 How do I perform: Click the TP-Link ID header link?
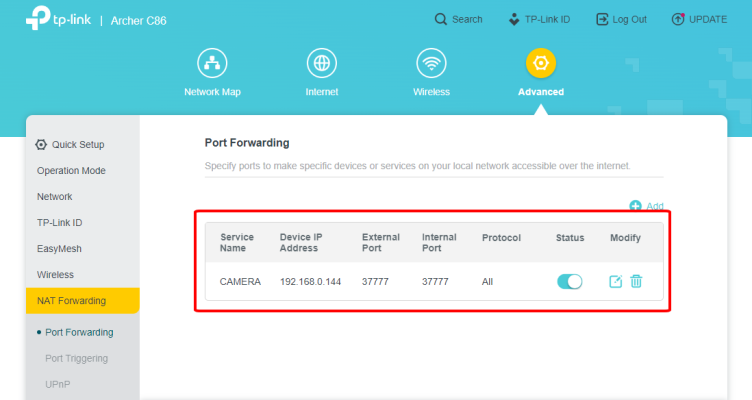[540, 19]
